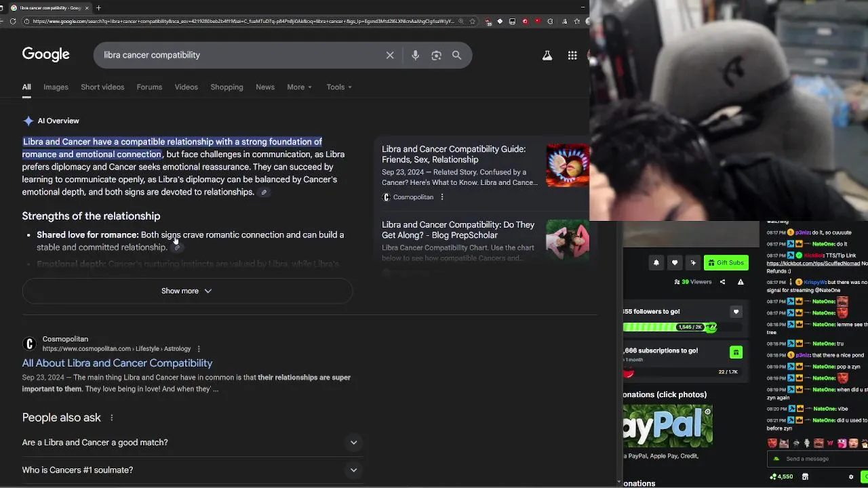Viewport: 868px width, 488px height.
Task: Open a new browser tab
Action: coord(98,7)
